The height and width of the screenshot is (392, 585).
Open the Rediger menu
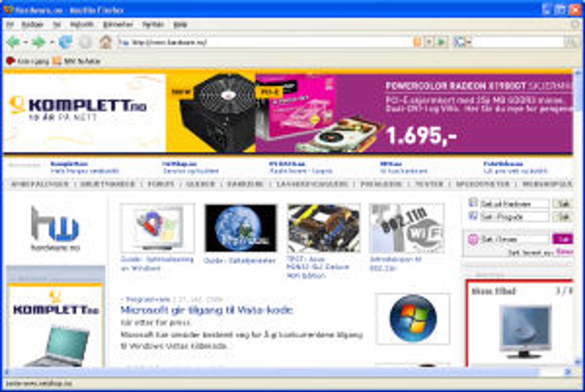click(32, 25)
